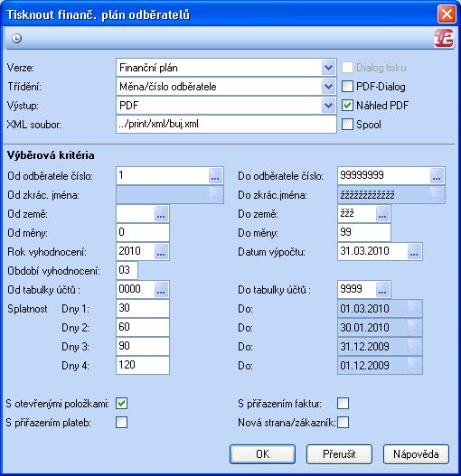This screenshot has height=476, width=461.
Task: Expand the Výstup dropdown arrow
Action: (328, 106)
